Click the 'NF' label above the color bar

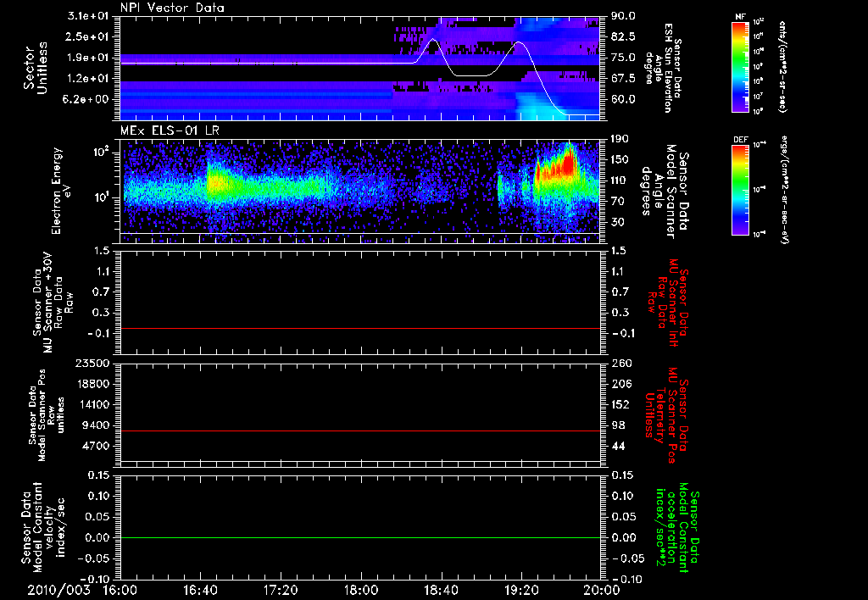[740, 17]
